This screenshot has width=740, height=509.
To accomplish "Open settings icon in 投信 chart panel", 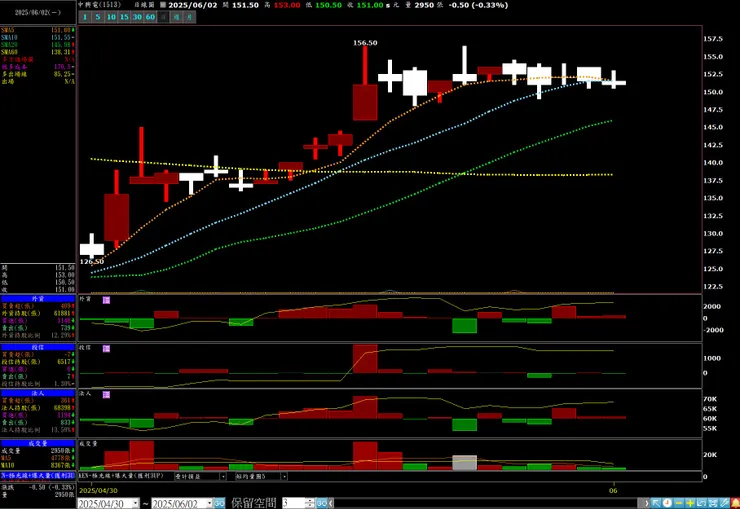I will click(x=106, y=349).
